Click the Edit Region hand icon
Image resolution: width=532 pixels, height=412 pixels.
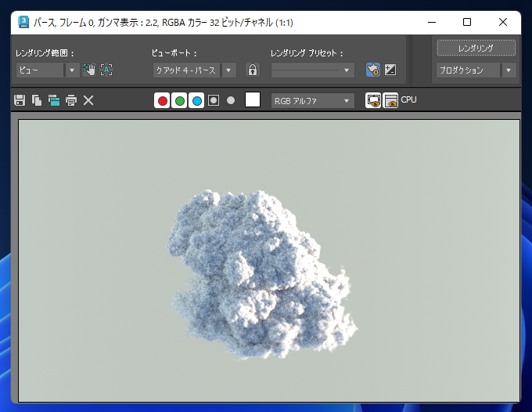(89, 70)
